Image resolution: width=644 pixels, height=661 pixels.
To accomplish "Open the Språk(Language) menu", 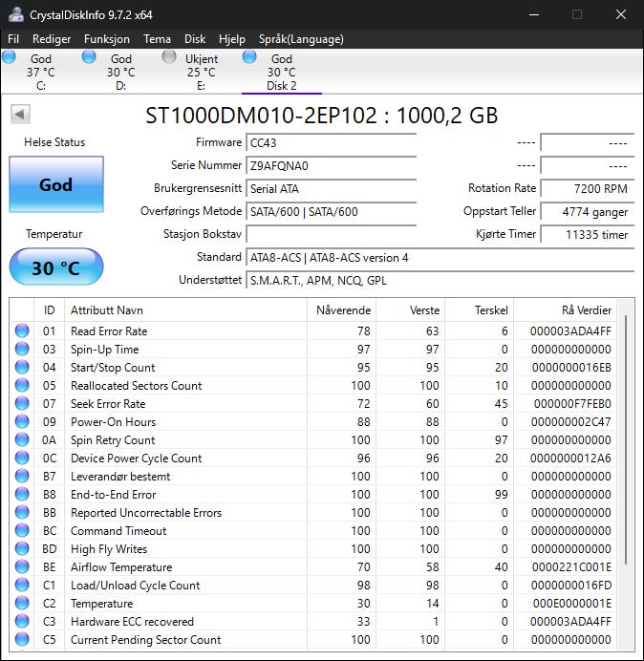I will pyautogui.click(x=300, y=39).
